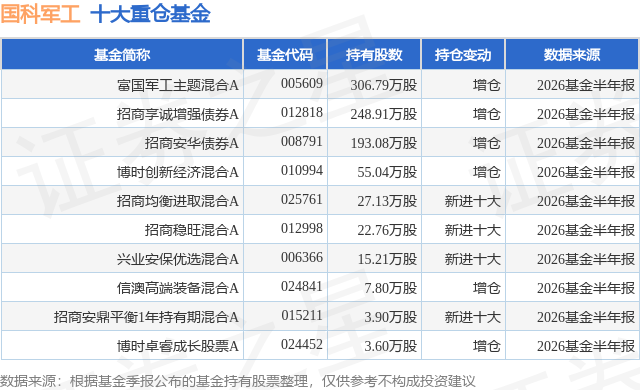Select the 3.60万股 holdings cell
This screenshot has height=390, width=640.
coord(391,346)
